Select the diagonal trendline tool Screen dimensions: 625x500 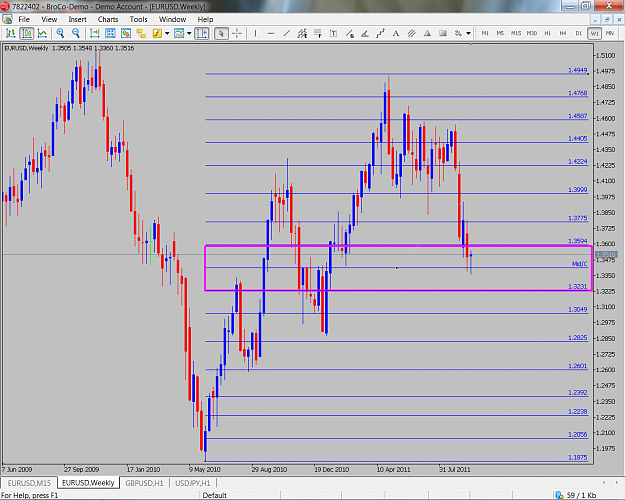point(287,33)
